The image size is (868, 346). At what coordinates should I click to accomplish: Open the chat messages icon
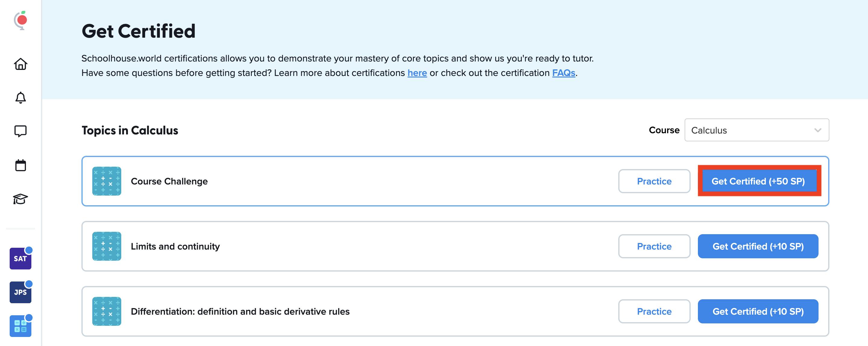(21, 131)
